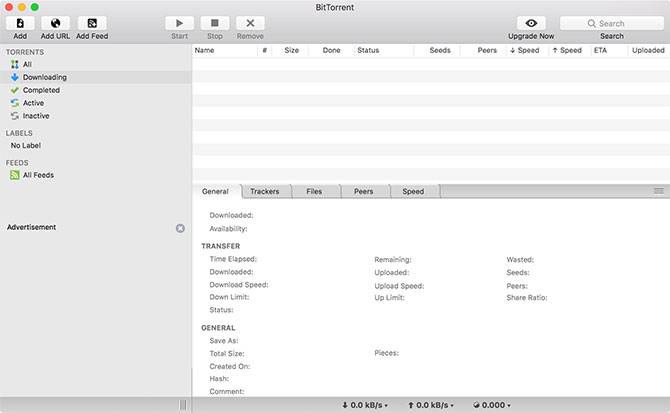Click the All torrents arrows icon
This screenshot has height=413, width=670.
[15, 64]
